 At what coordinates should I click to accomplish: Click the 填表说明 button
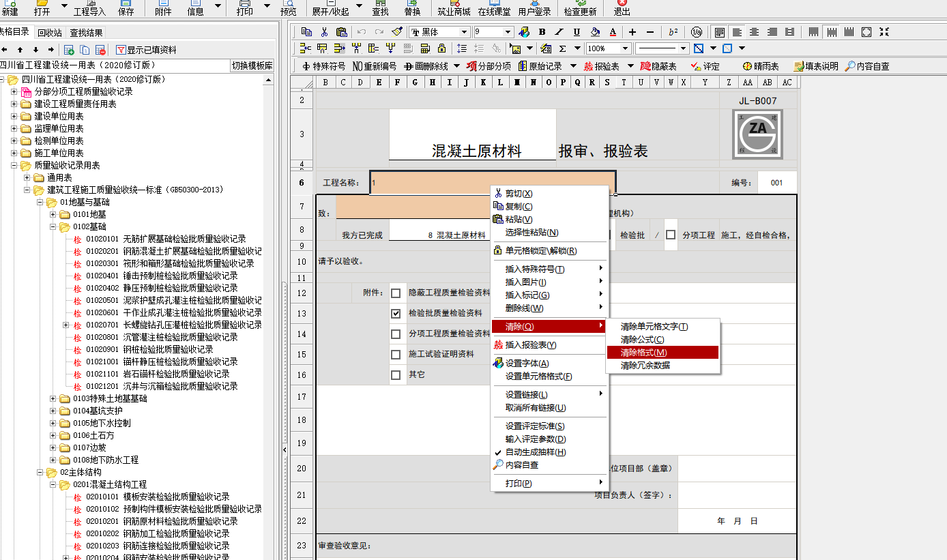point(816,66)
